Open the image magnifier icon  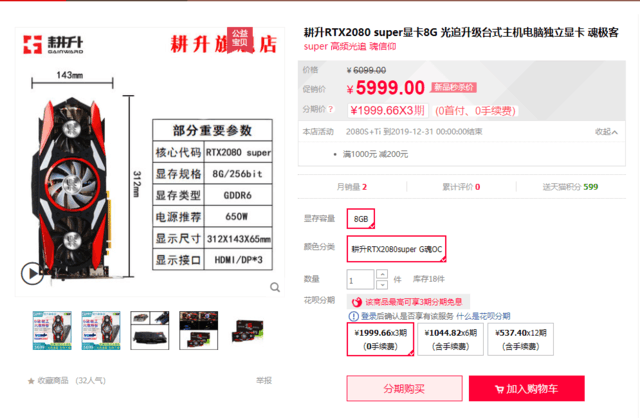tap(275, 287)
